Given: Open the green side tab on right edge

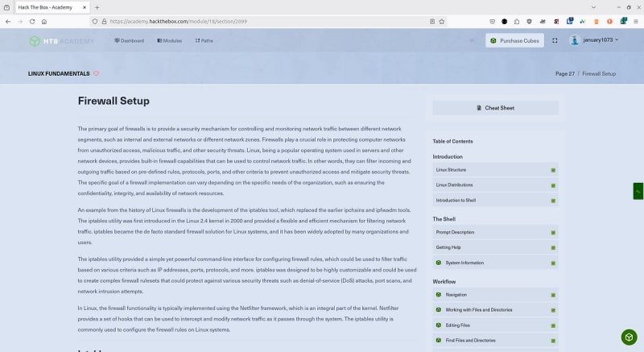Looking at the screenshot, I should [638, 191].
